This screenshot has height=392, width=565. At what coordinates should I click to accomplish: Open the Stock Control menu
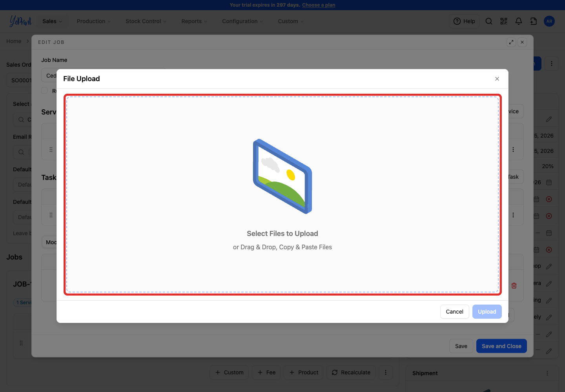[146, 21]
